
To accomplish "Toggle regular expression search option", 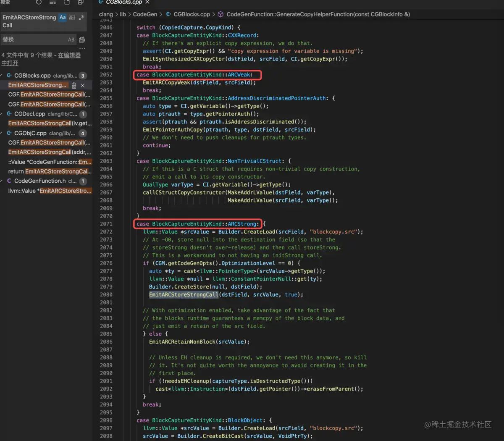I will click(x=81, y=17).
